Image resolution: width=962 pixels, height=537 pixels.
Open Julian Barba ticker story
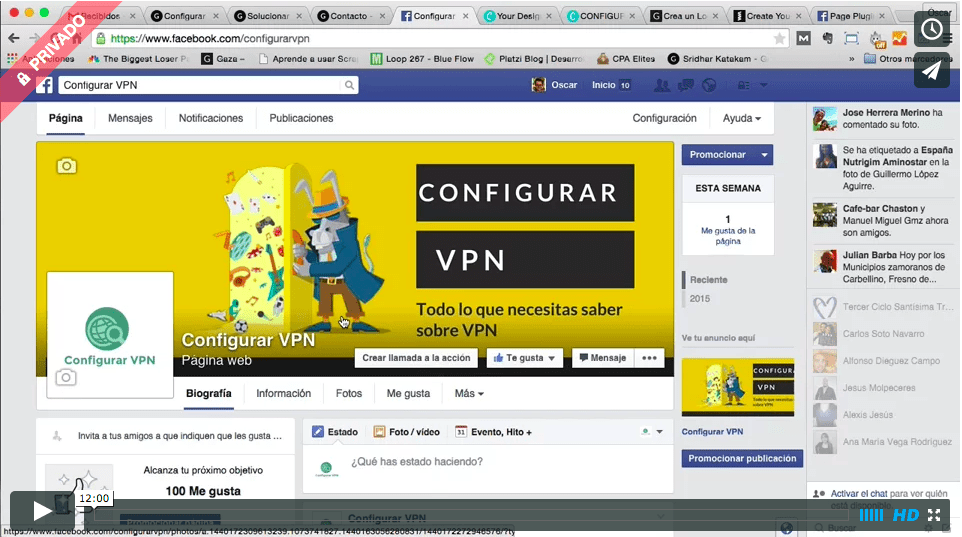882,267
